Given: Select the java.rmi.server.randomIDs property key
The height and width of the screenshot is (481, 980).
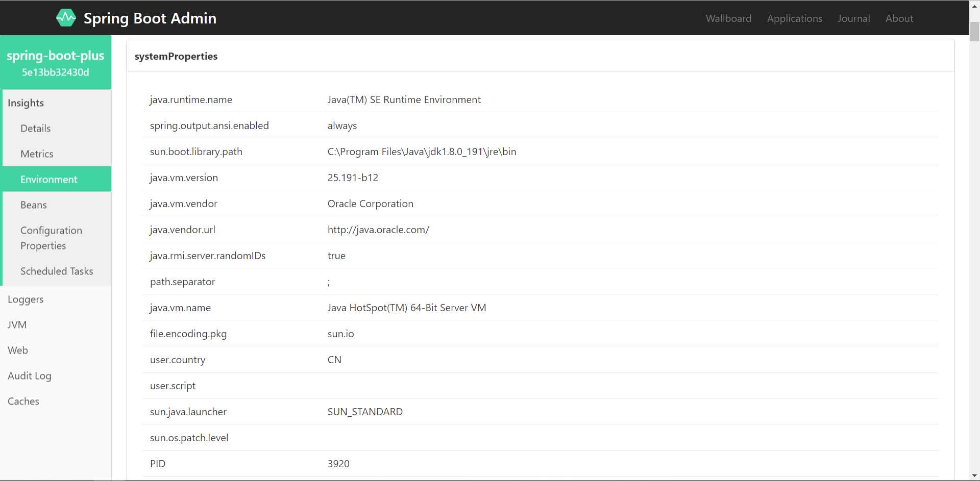Looking at the screenshot, I should click(x=208, y=256).
